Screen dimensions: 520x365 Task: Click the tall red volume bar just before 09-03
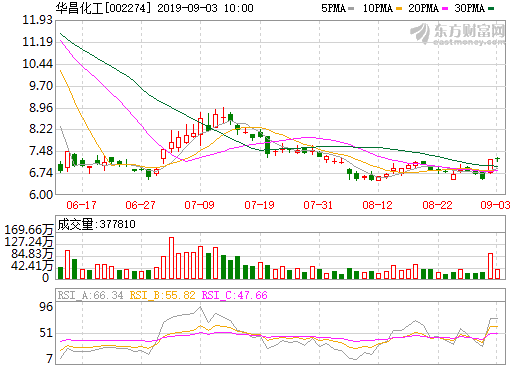490,266
